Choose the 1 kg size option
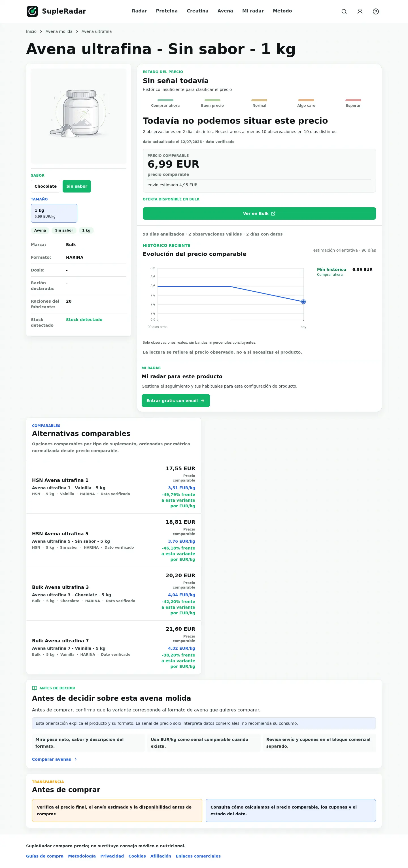This screenshot has width=408, height=868. point(54,213)
